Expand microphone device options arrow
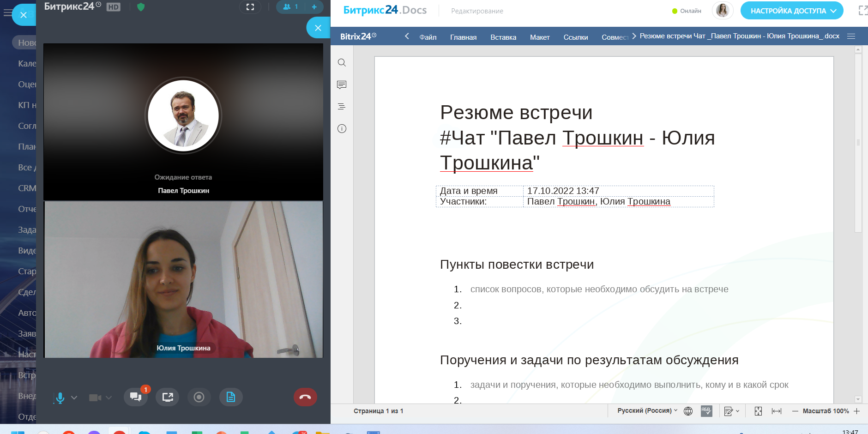Viewport: 868px width, 434px height. tap(74, 398)
